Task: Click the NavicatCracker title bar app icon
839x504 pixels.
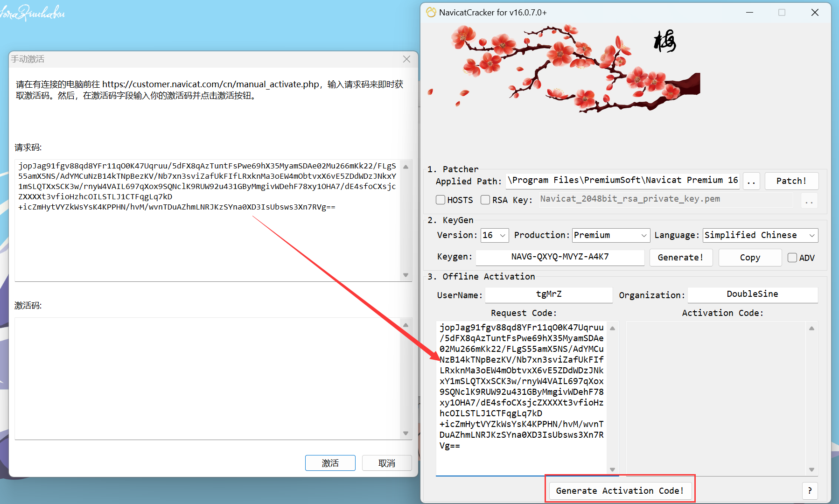Action: (431, 13)
